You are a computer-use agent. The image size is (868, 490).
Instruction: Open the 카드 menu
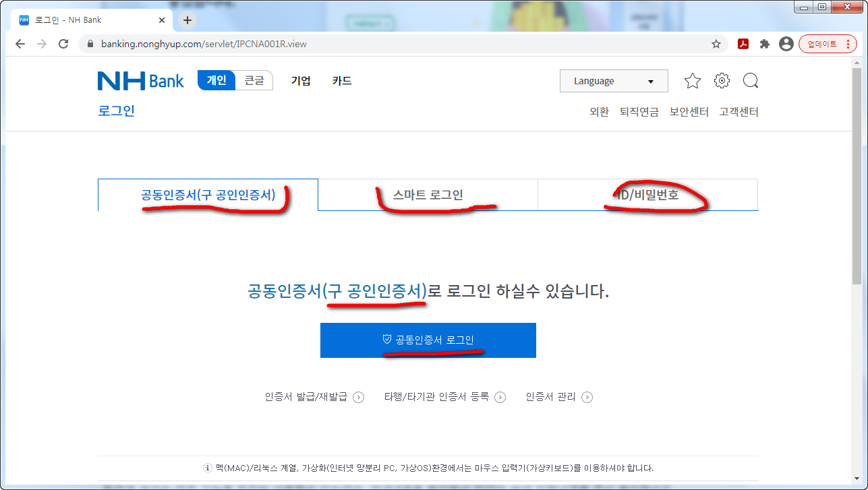(x=342, y=81)
